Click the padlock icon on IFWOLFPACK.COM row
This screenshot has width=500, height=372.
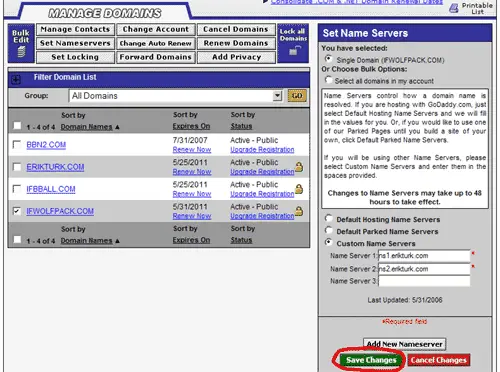pyautogui.click(x=299, y=211)
